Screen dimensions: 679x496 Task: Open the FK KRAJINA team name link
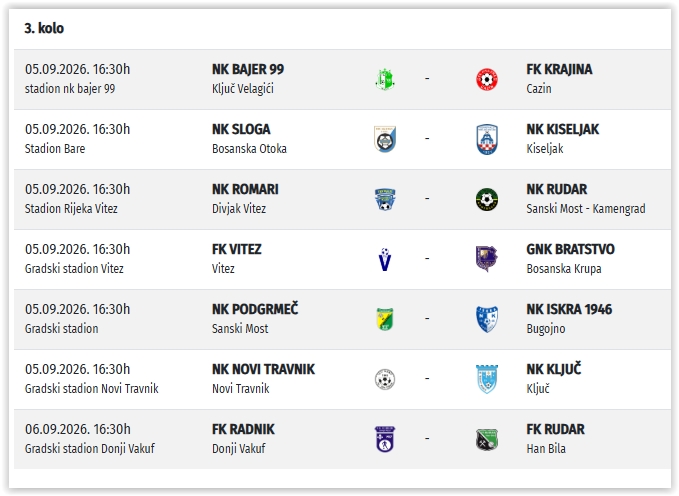click(x=559, y=69)
